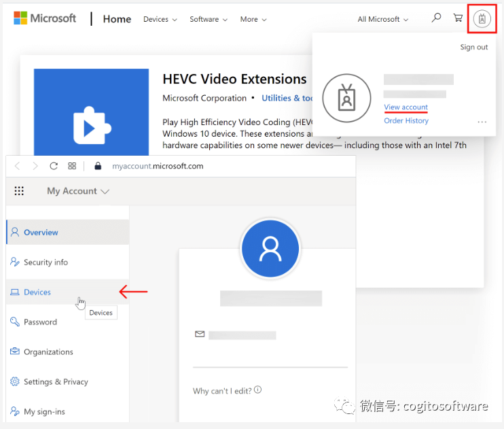Open Devices in the My Account sidebar
Viewport: 504px width, 429px height.
tap(67, 292)
